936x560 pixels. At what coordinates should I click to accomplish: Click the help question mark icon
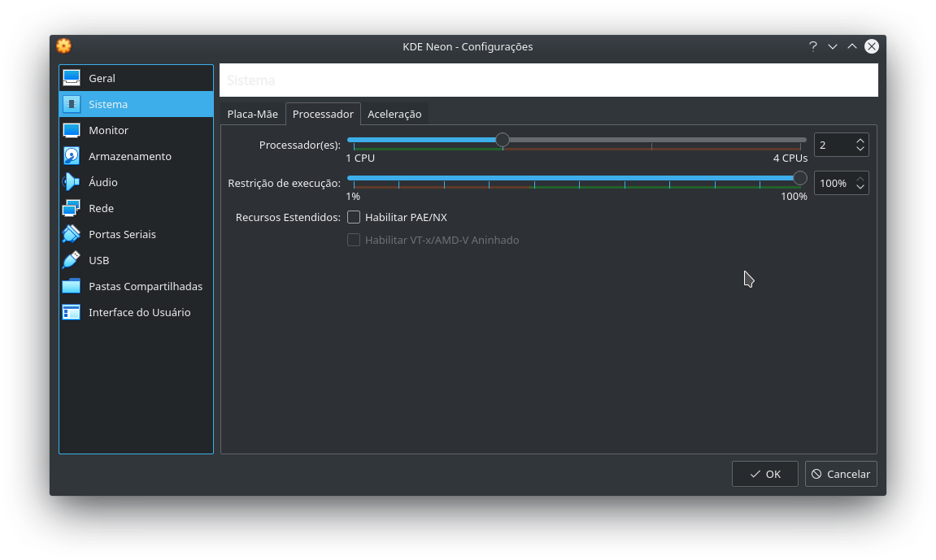tap(813, 46)
